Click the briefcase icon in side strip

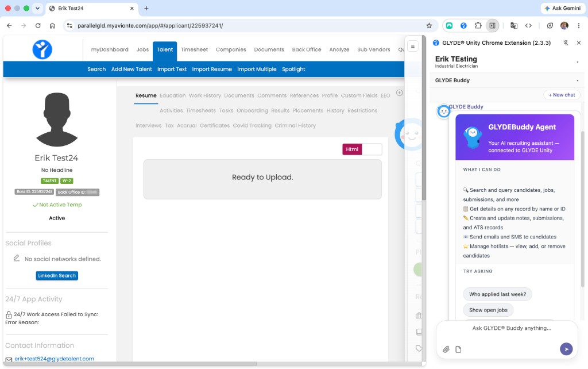(x=419, y=316)
